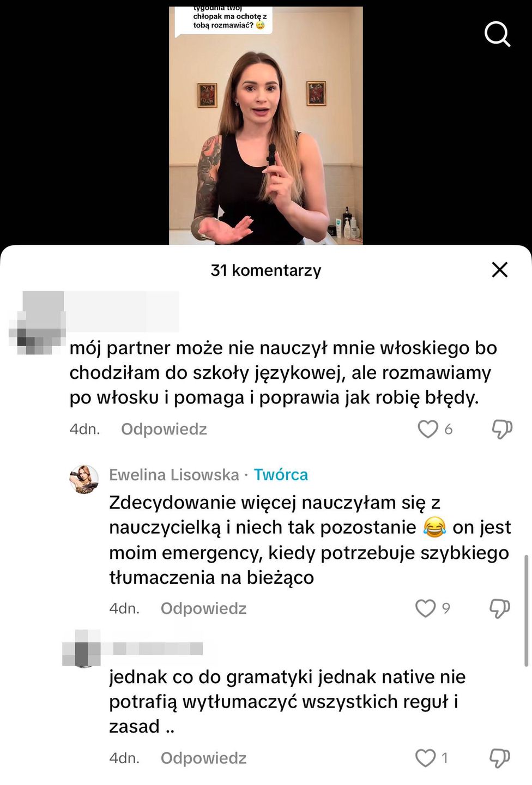The height and width of the screenshot is (785, 532).
Task: Click the blurred username above the gramatyki comment
Action: click(x=158, y=649)
